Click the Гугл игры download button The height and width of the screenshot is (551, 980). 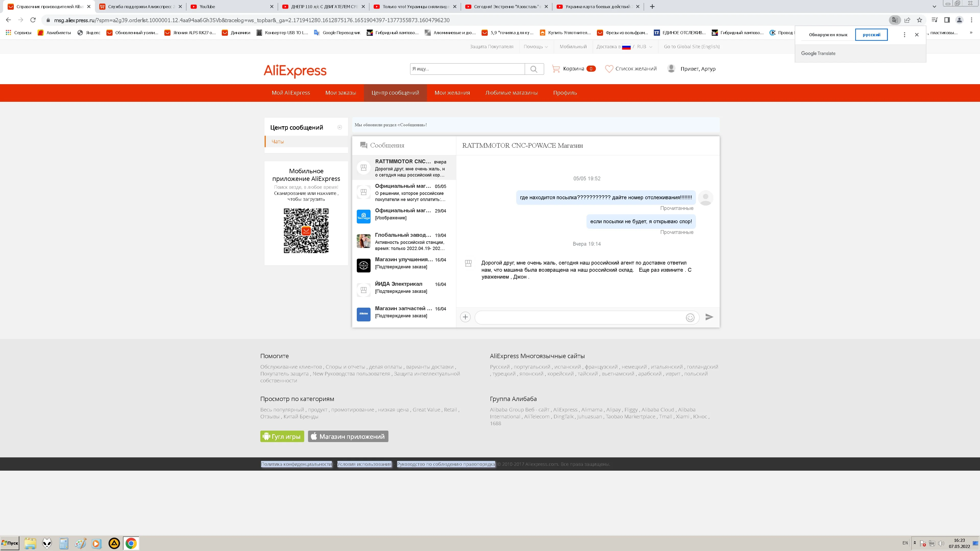click(x=282, y=436)
